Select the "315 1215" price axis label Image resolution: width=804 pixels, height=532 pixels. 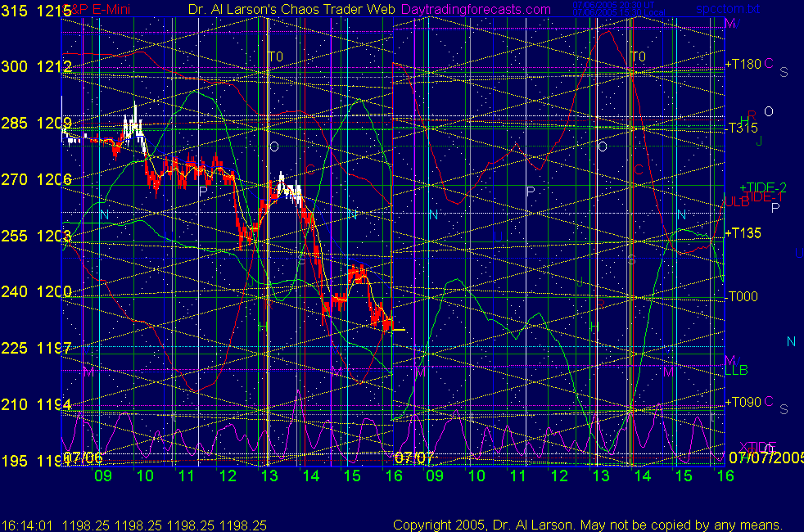pyautogui.click(x=36, y=11)
